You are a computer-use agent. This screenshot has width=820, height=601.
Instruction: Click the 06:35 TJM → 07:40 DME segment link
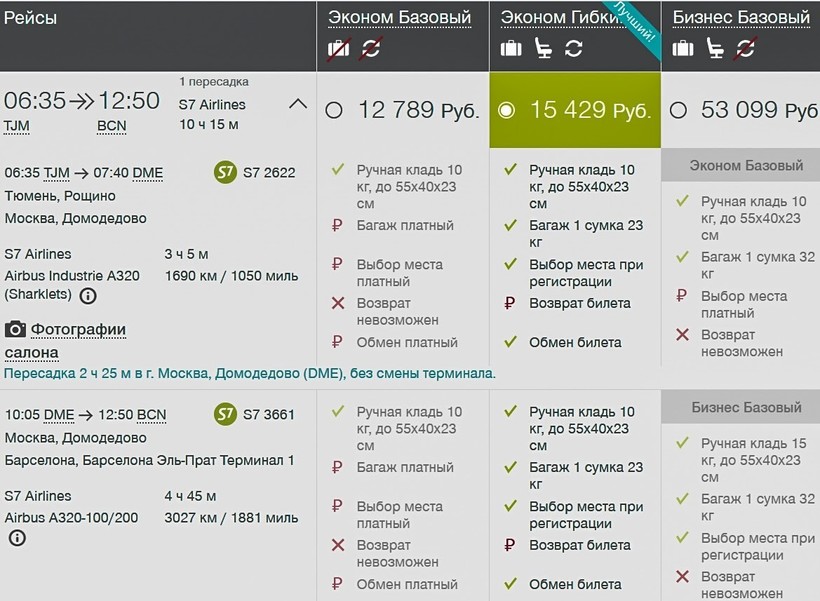(x=83, y=173)
